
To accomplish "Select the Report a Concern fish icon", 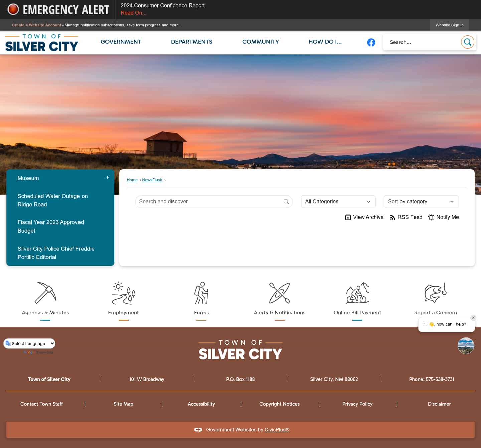I will 435,293.
